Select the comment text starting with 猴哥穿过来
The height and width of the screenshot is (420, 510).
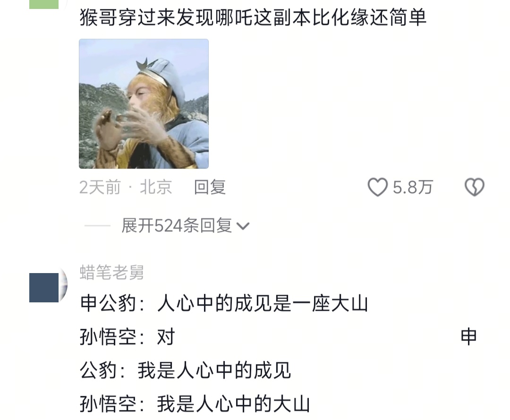point(253,17)
